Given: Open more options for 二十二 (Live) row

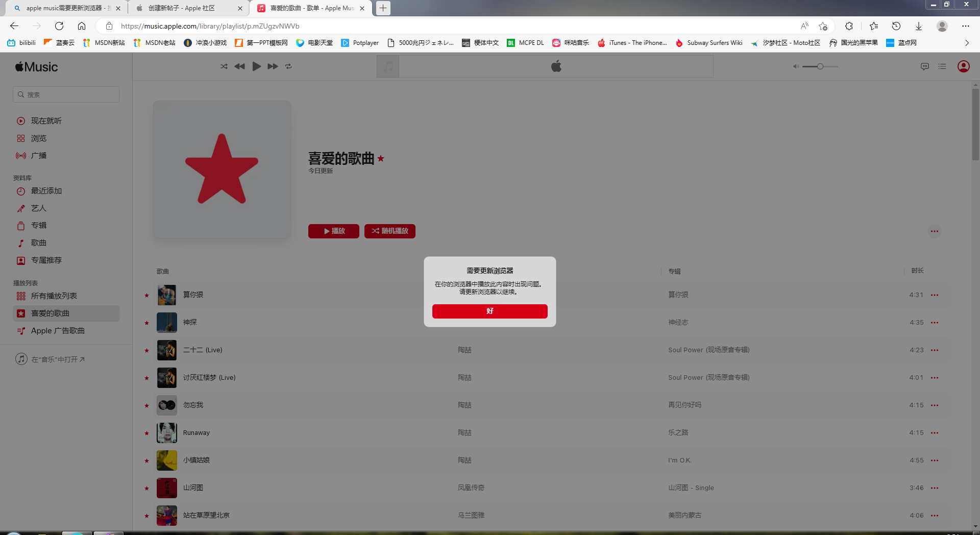Looking at the screenshot, I should (x=935, y=350).
